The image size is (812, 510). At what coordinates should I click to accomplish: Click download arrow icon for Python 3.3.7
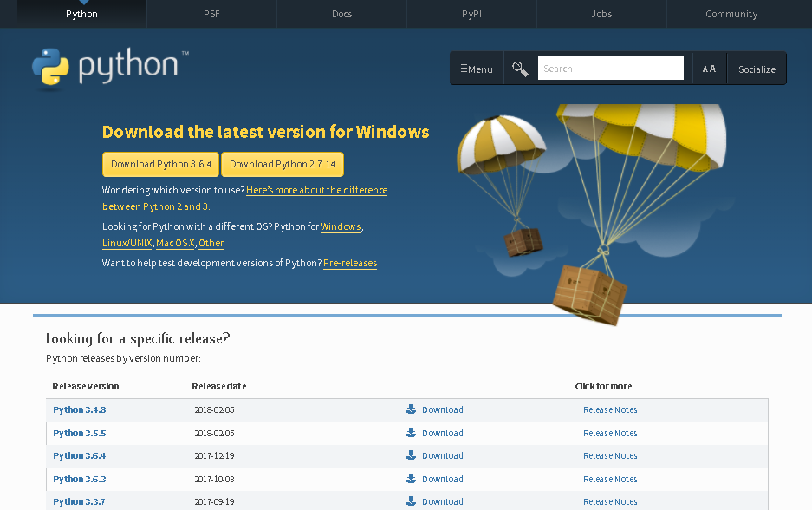[x=412, y=501]
